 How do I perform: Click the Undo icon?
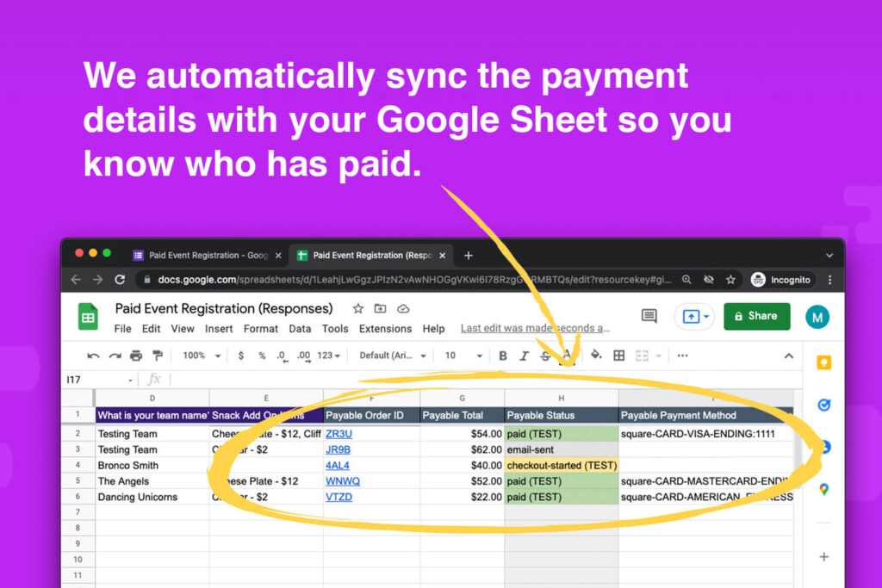92,355
